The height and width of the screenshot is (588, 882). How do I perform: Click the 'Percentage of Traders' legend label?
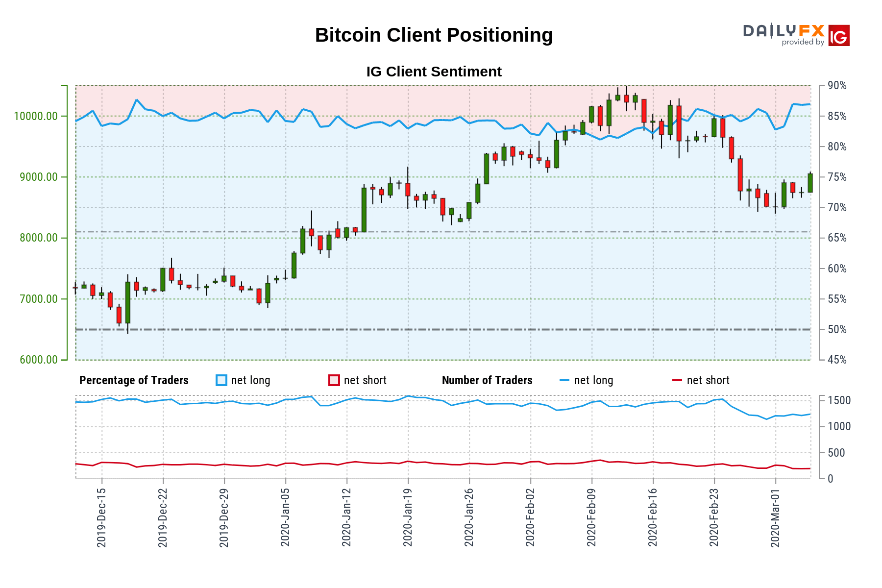(x=134, y=380)
